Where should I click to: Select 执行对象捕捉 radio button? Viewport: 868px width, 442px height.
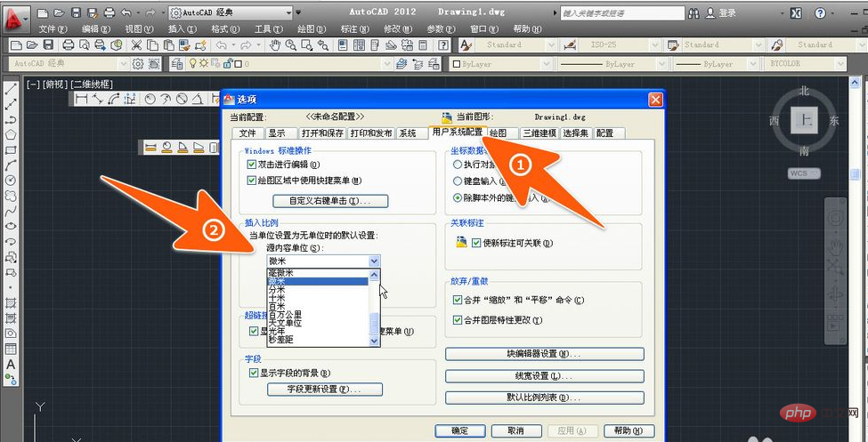[x=458, y=165]
